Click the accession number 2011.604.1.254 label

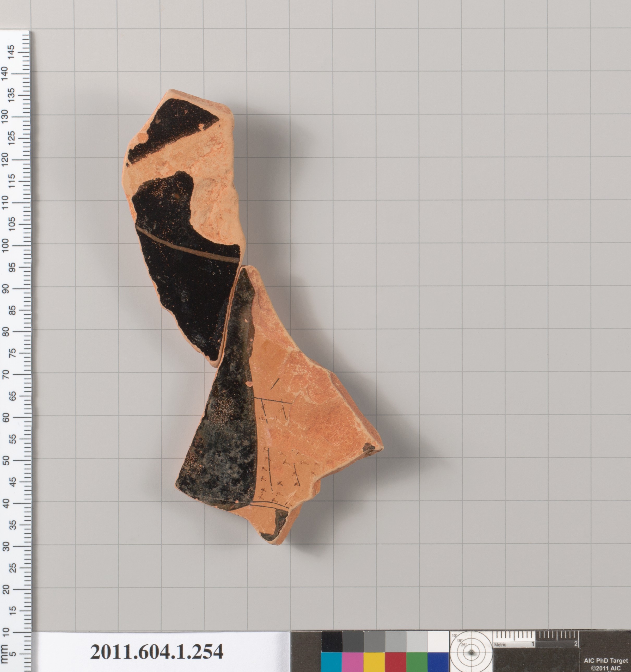(x=157, y=651)
